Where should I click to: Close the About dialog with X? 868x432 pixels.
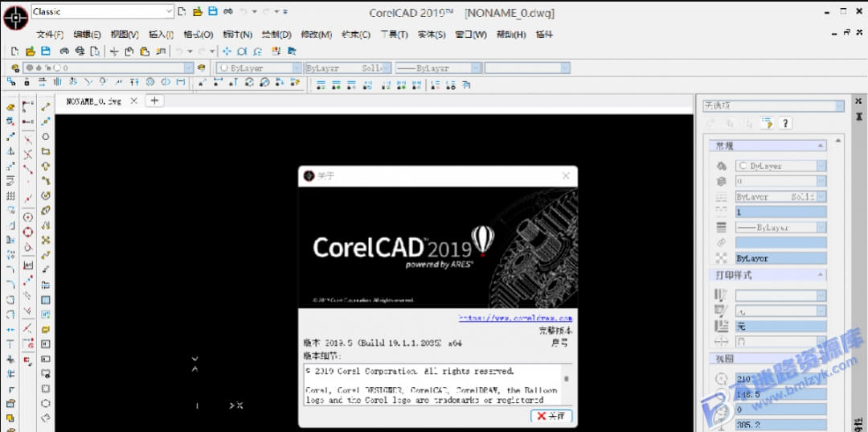coord(566,175)
